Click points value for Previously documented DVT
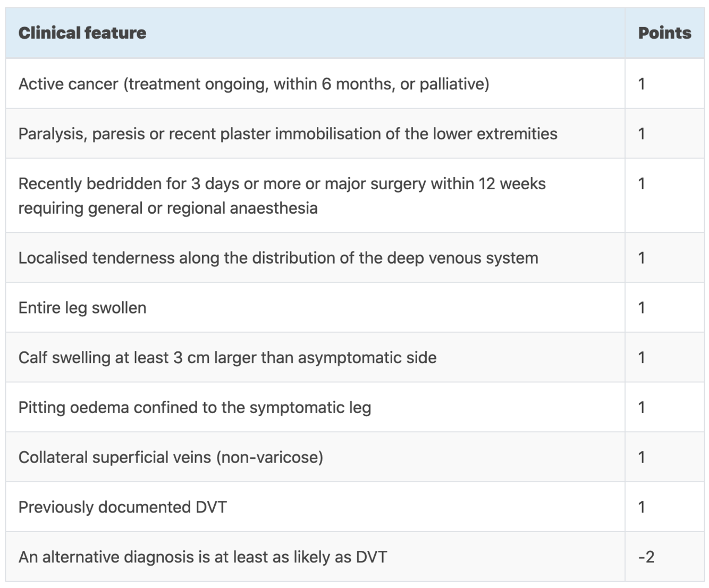The width and height of the screenshot is (709, 588). [x=642, y=507]
